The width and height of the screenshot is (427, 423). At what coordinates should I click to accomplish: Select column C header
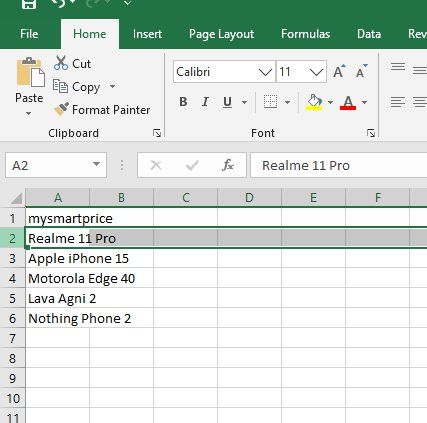[186, 198]
